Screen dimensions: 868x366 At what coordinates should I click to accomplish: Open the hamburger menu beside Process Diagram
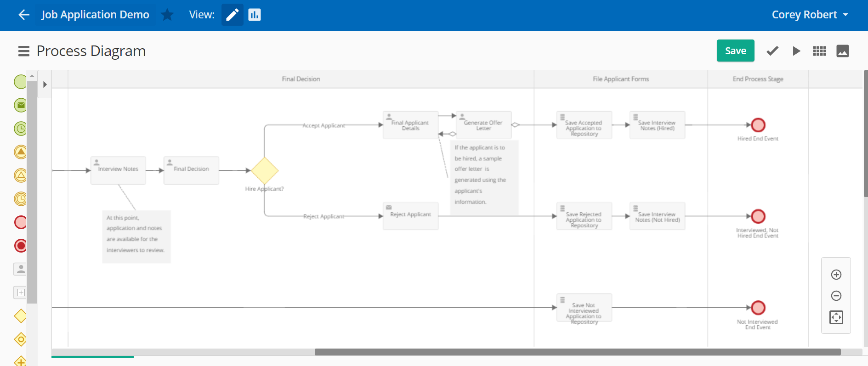pyautogui.click(x=23, y=51)
